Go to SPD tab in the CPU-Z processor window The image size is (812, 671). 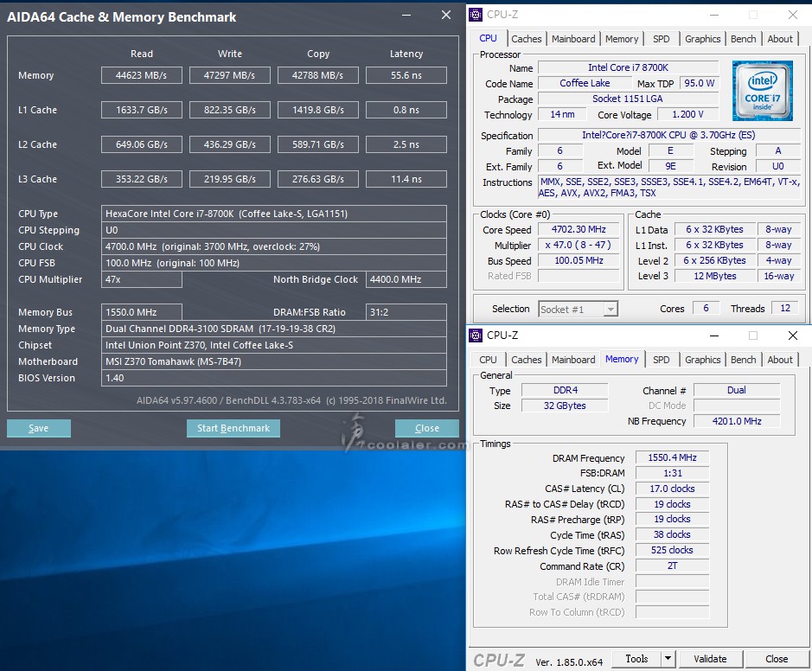tap(662, 39)
